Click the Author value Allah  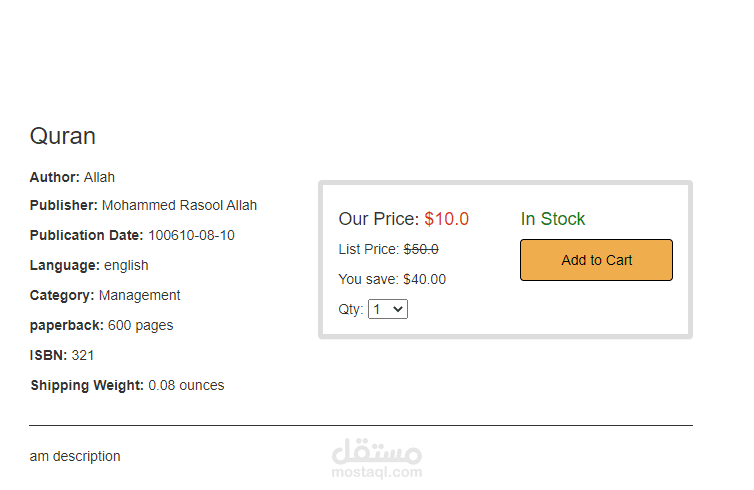99,177
